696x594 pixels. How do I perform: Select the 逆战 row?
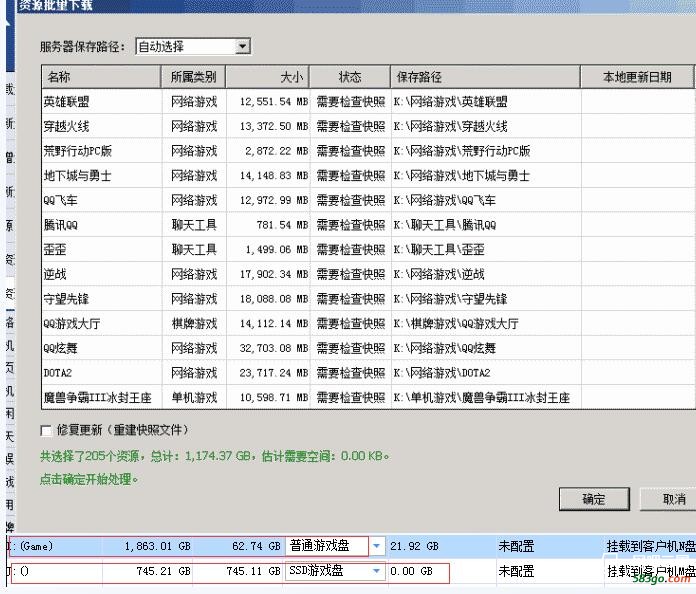pos(368,274)
